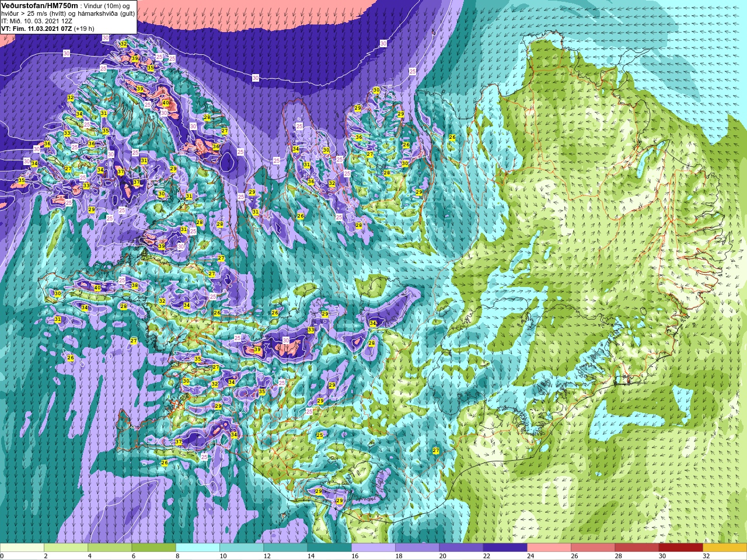Pick the '22' tick label on the legend scale
747x560 pixels.
pos(487,556)
